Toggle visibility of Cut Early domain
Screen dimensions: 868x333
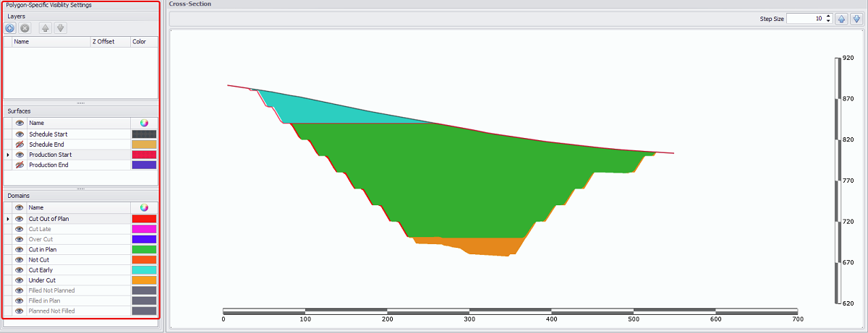tap(20, 269)
